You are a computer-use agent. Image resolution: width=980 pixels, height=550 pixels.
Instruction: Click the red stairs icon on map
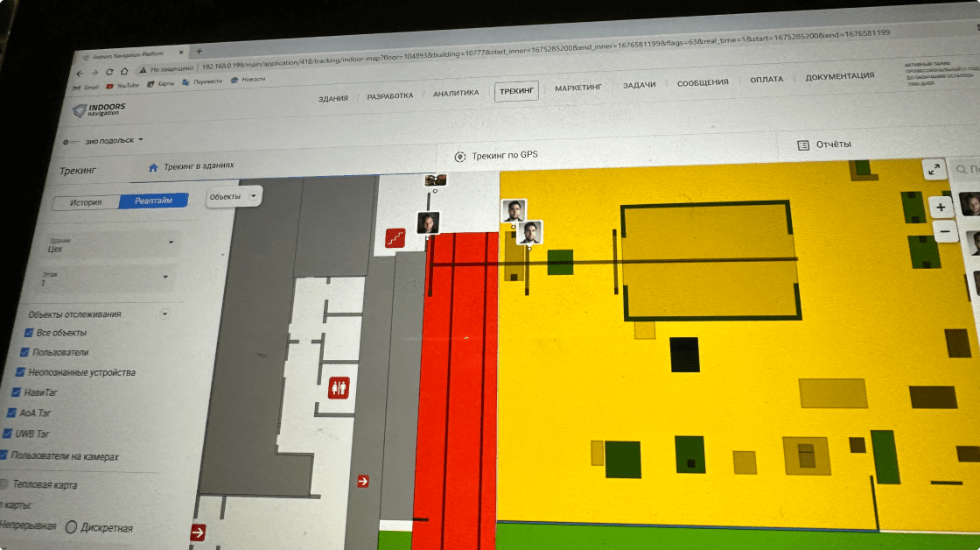[x=395, y=238]
